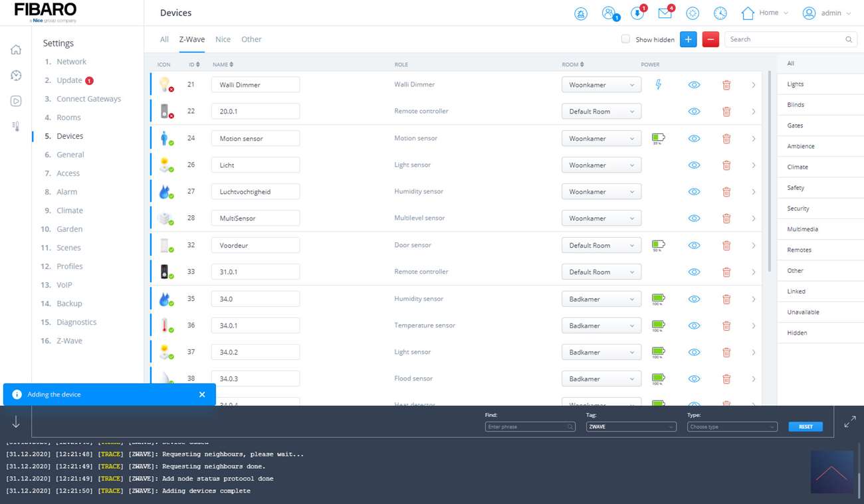Click the device Search input field
864x504 pixels.
click(784, 40)
